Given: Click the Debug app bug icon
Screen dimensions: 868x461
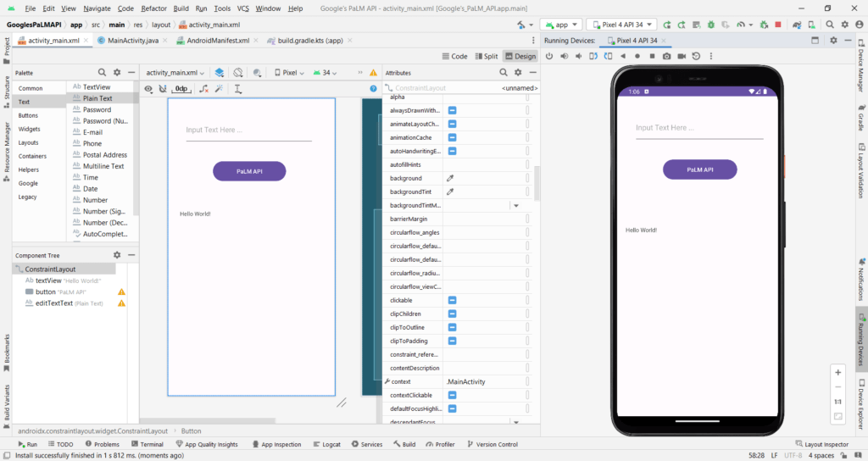Looking at the screenshot, I should tap(711, 25).
